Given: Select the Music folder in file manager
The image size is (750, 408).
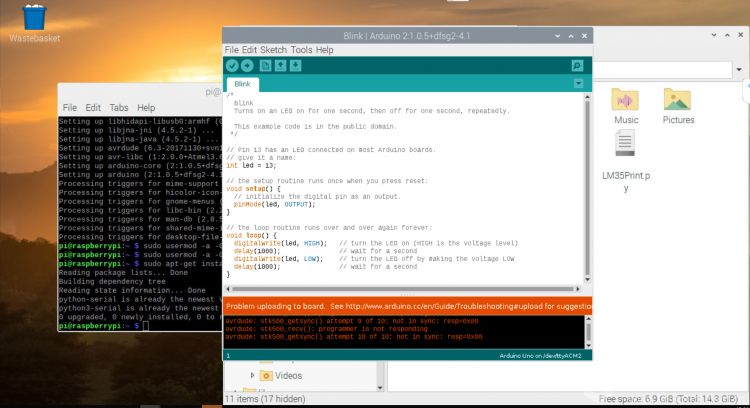Looking at the screenshot, I should pos(625,106).
